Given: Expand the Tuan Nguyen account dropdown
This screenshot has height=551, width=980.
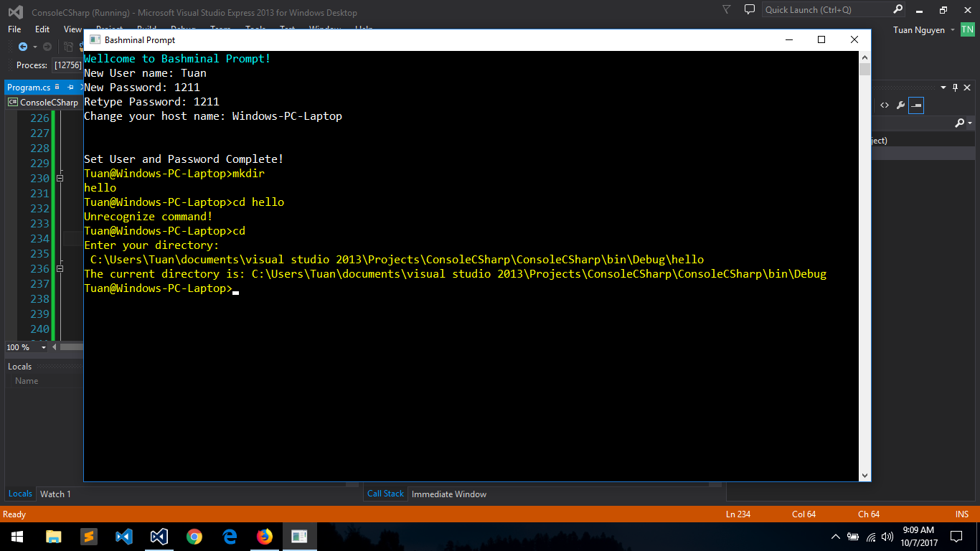Looking at the screenshot, I should coord(953,30).
